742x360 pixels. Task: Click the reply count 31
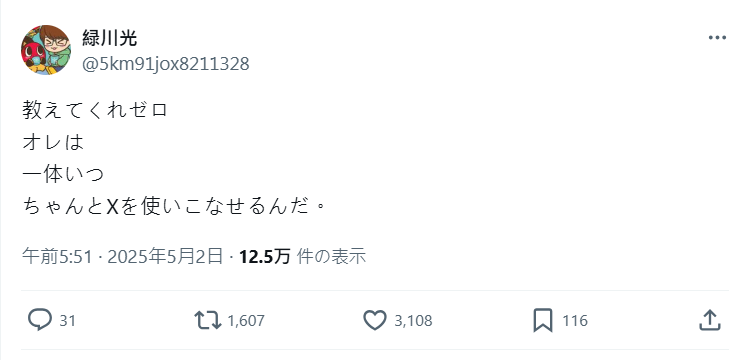point(67,321)
